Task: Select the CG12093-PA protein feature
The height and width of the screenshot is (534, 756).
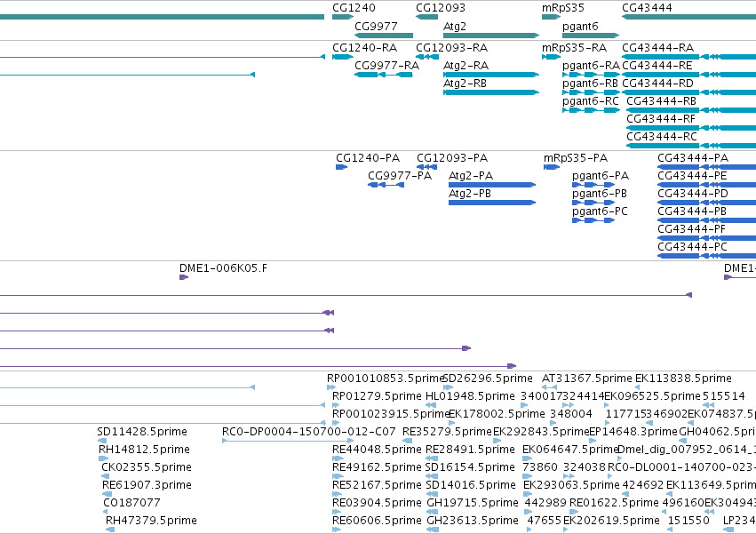Action: pyautogui.click(x=426, y=167)
